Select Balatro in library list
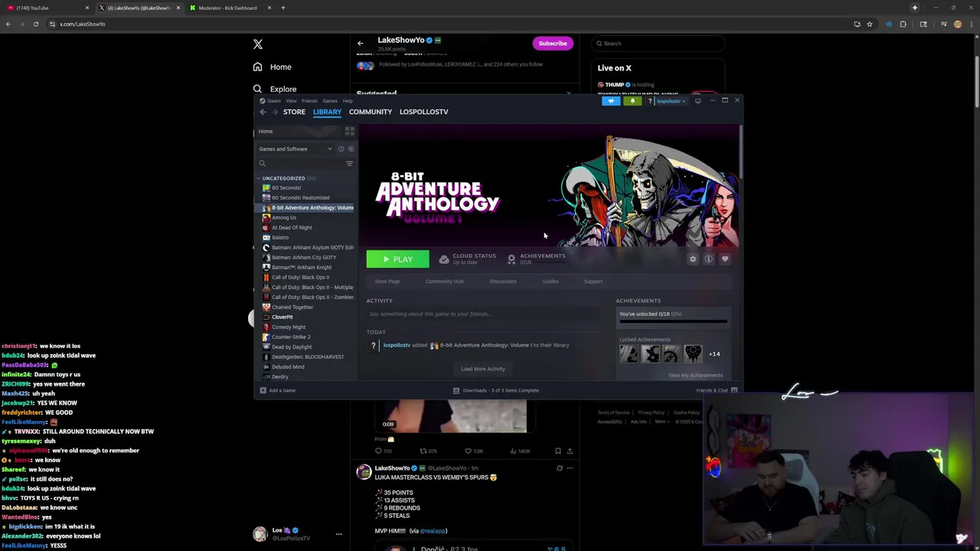980x551 pixels. click(279, 237)
